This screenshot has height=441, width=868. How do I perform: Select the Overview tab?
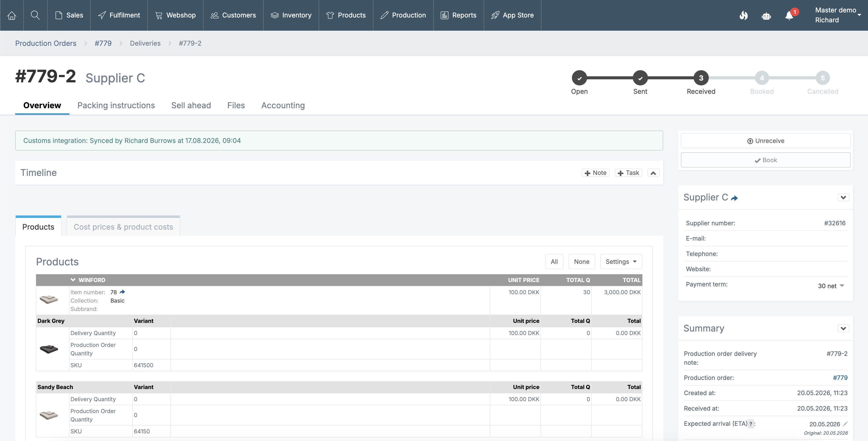[42, 105]
